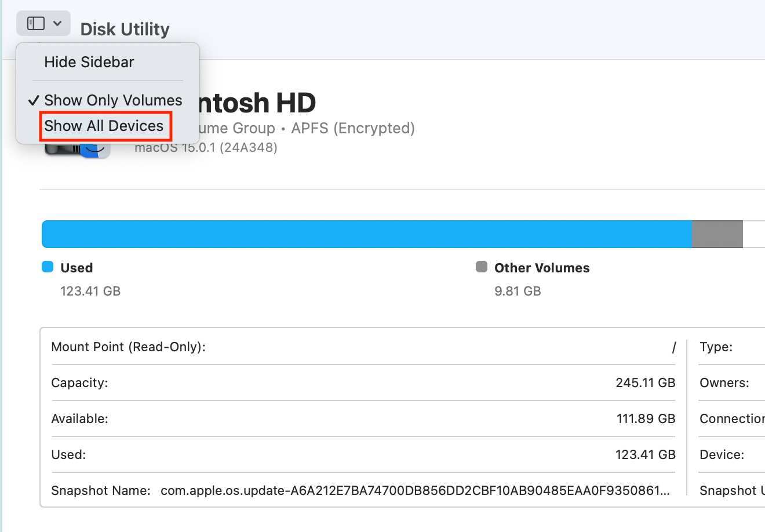The image size is (765, 532).
Task: Click the Disk Utility app title
Action: pyautogui.click(x=125, y=29)
